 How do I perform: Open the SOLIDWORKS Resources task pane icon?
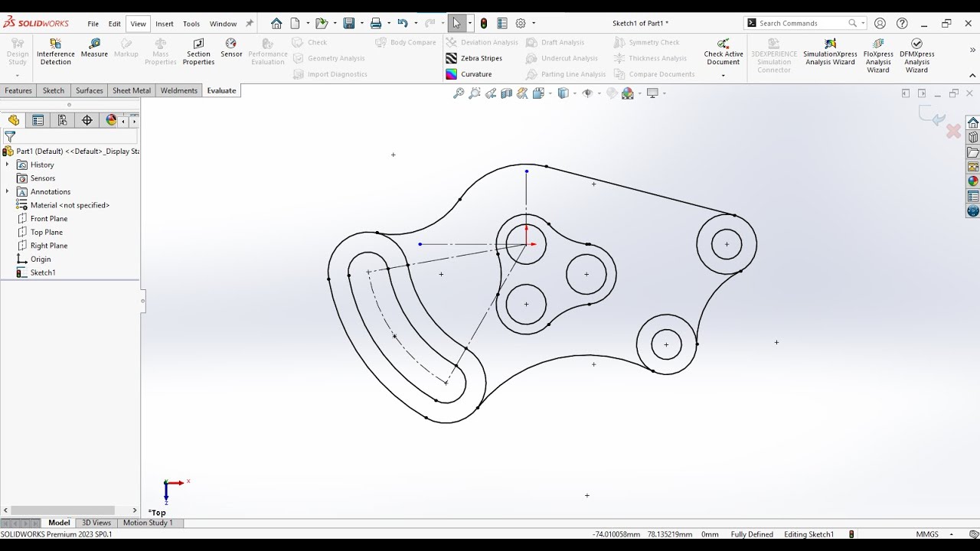coord(973,122)
